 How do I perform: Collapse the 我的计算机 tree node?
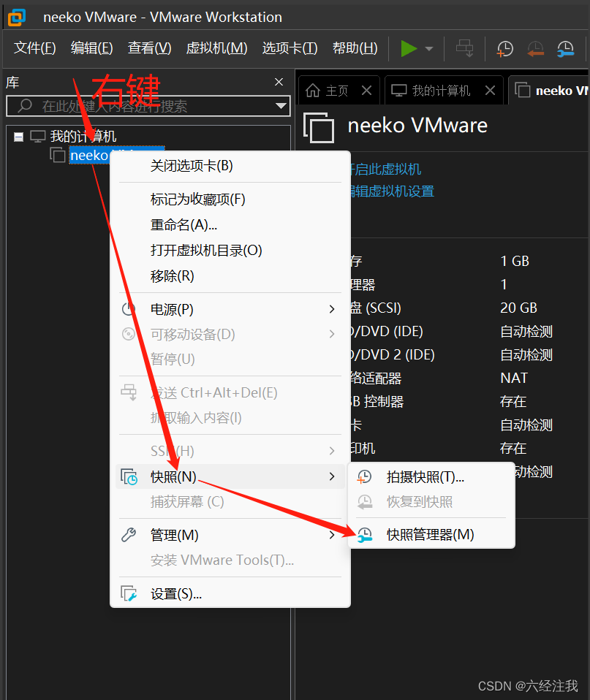[18, 137]
